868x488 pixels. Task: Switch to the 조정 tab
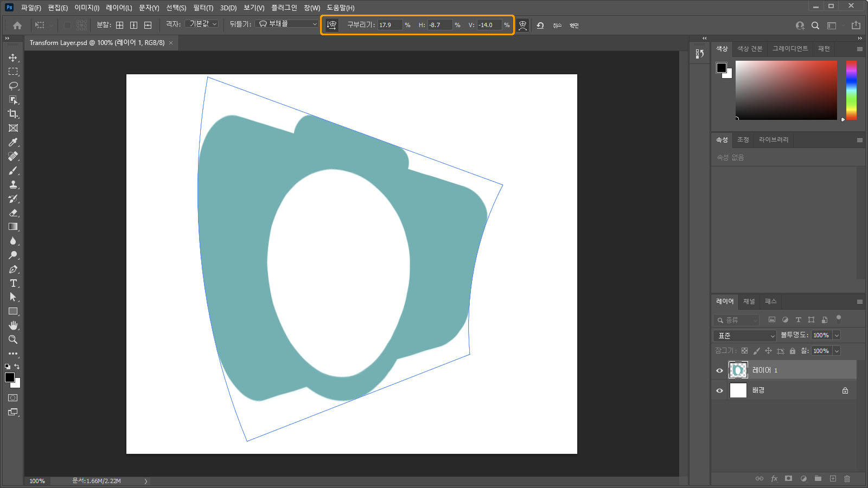(743, 140)
